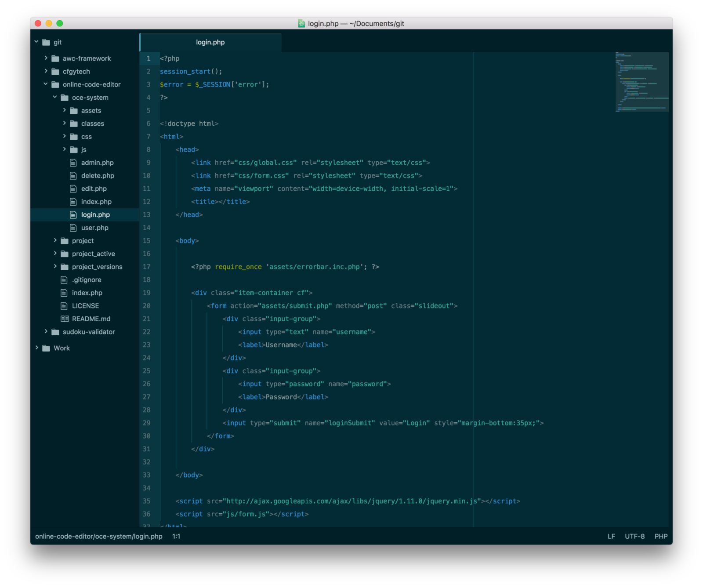Change the UTF-8 encoding setting
Image resolution: width=703 pixels, height=588 pixels.
pos(634,536)
